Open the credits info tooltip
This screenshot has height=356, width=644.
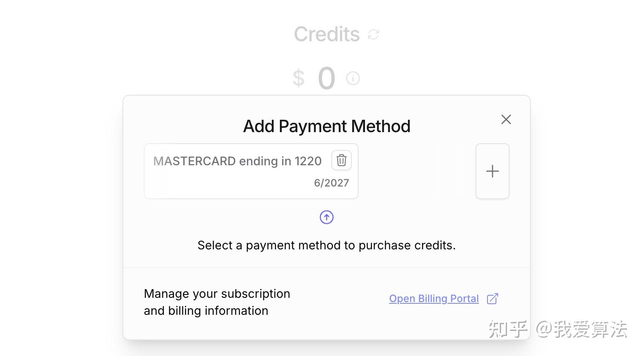click(353, 78)
